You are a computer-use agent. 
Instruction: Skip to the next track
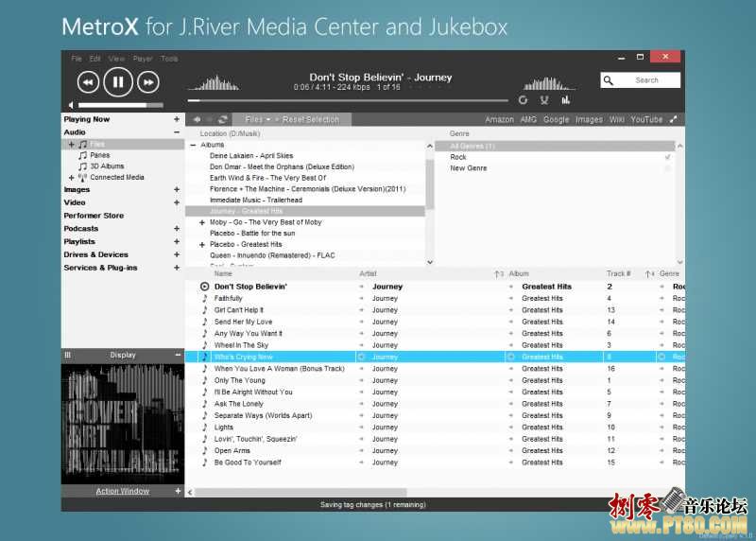click(148, 82)
